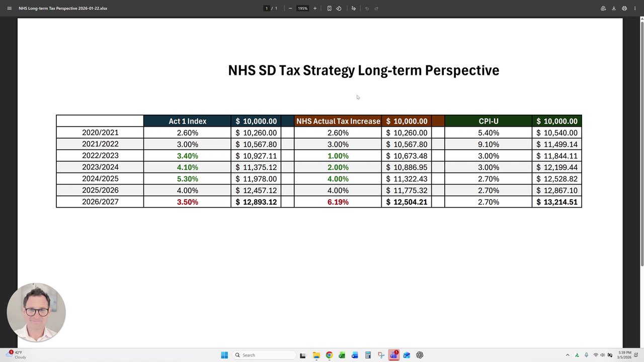
Task: Open Google Chrome from the taskbar
Action: tap(329, 355)
